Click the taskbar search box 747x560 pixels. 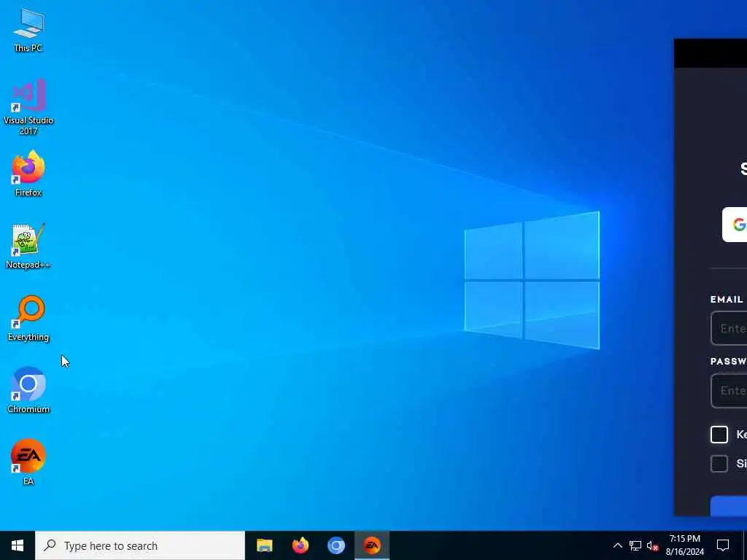140,545
